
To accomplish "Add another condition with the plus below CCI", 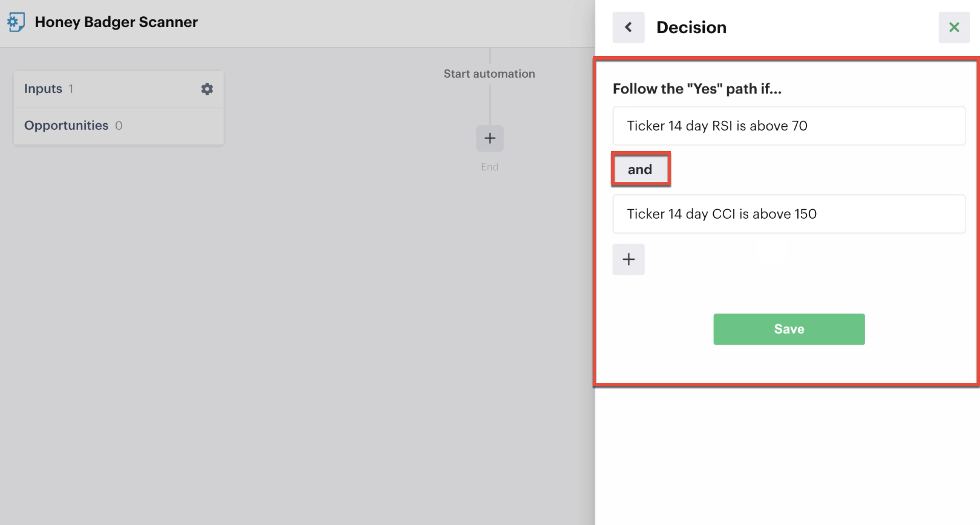I will click(628, 259).
